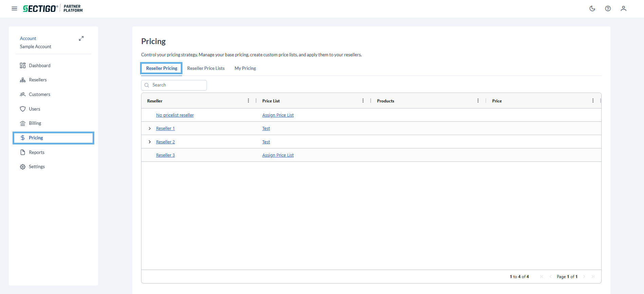The width and height of the screenshot is (644, 294).
Task: Click the Pricing dollar icon
Action: point(23,138)
